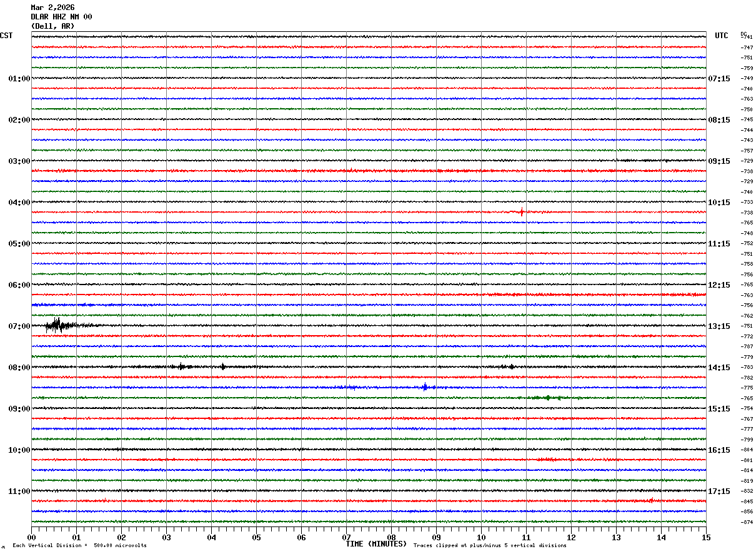Click the "11:00" CST time label
The image size is (756, 554).
click(x=19, y=491)
